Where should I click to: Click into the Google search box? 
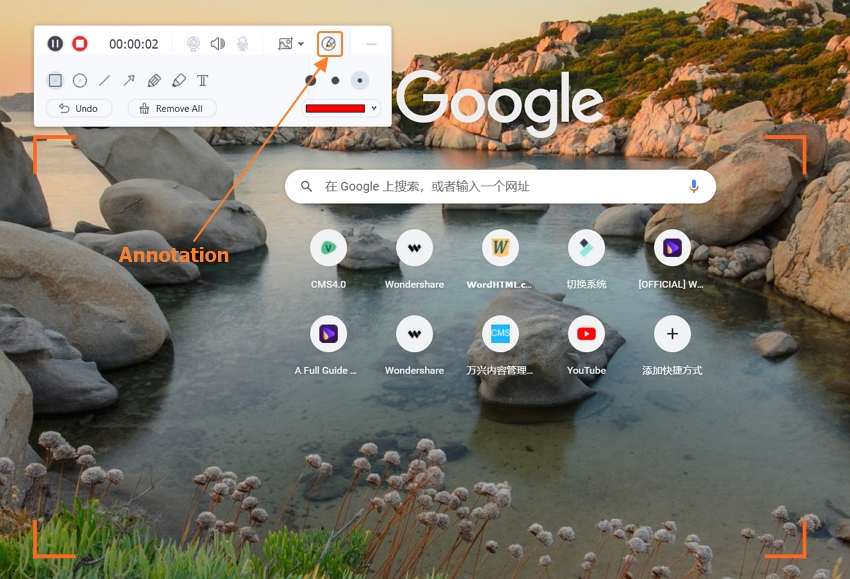[500, 186]
